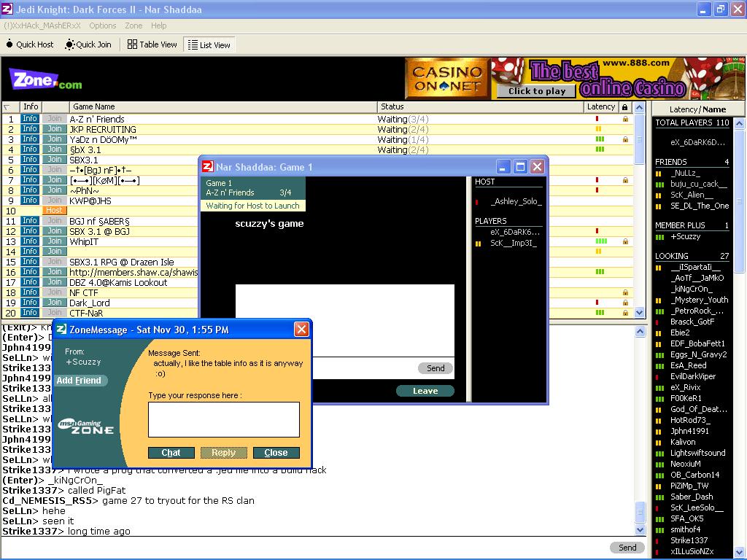Close the ZoneMessage dialog with X

pos(301,330)
